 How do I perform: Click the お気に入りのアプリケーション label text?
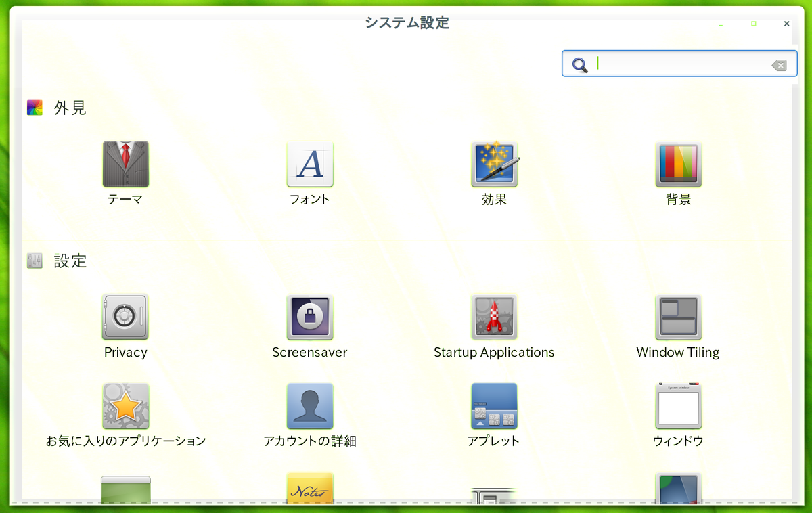click(126, 441)
